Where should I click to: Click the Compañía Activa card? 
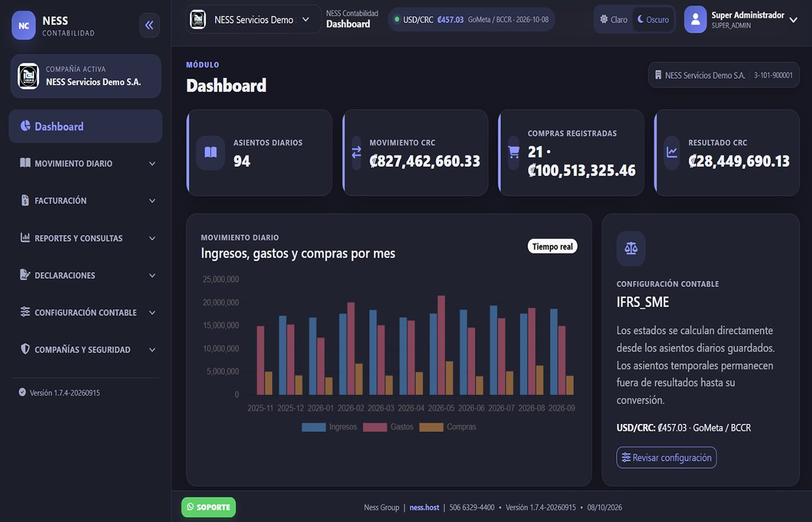(x=85, y=76)
